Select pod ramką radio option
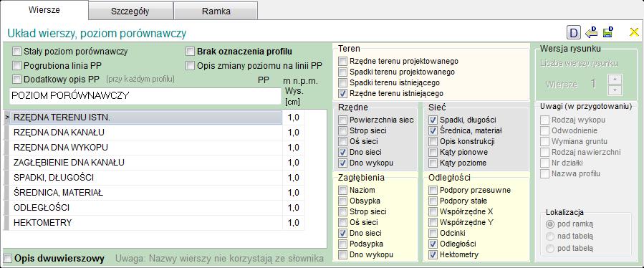644x268 pixels. [x=549, y=224]
